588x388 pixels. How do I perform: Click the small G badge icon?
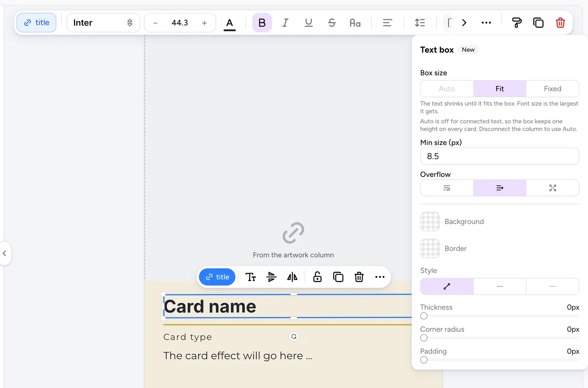pos(294,337)
